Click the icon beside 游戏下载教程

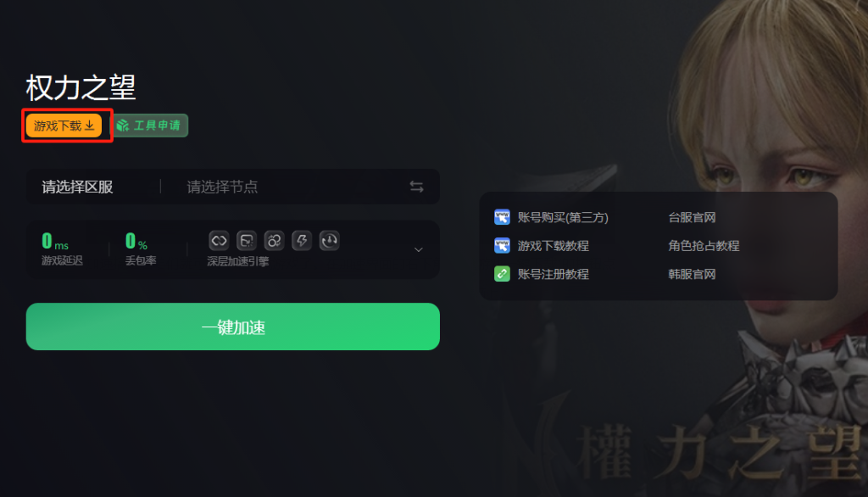tap(502, 245)
